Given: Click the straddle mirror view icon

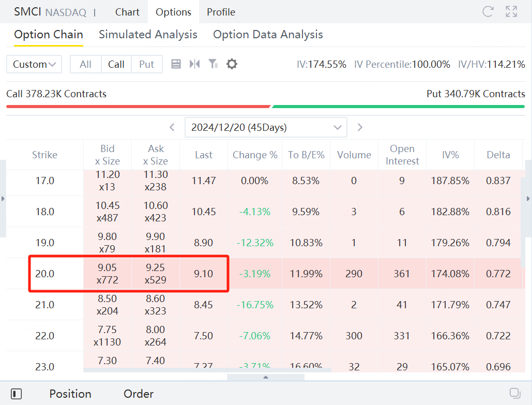Looking at the screenshot, I should coord(194,64).
